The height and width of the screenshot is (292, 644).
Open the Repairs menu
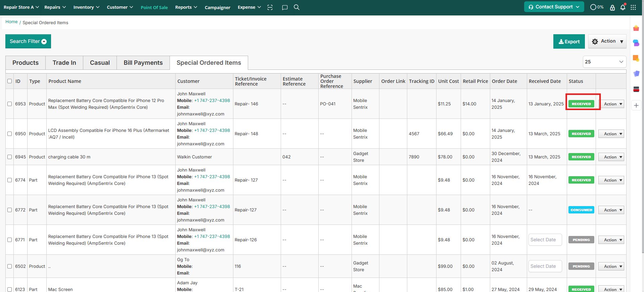click(x=55, y=7)
